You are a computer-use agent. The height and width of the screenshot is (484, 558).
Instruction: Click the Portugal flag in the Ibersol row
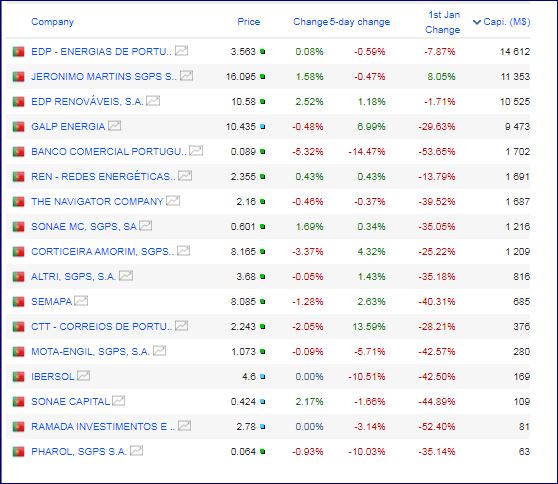point(19,377)
